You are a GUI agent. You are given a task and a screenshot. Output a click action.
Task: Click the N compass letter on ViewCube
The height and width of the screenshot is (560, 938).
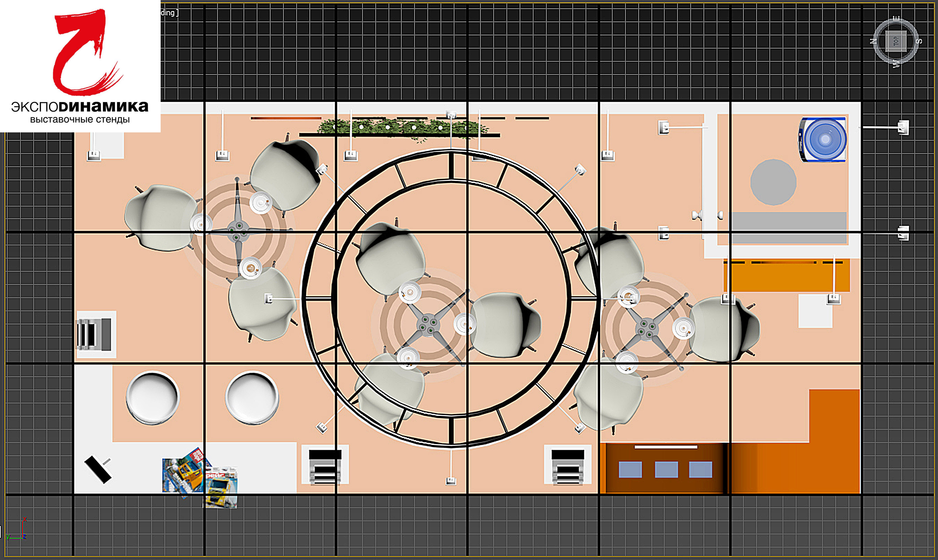873,41
